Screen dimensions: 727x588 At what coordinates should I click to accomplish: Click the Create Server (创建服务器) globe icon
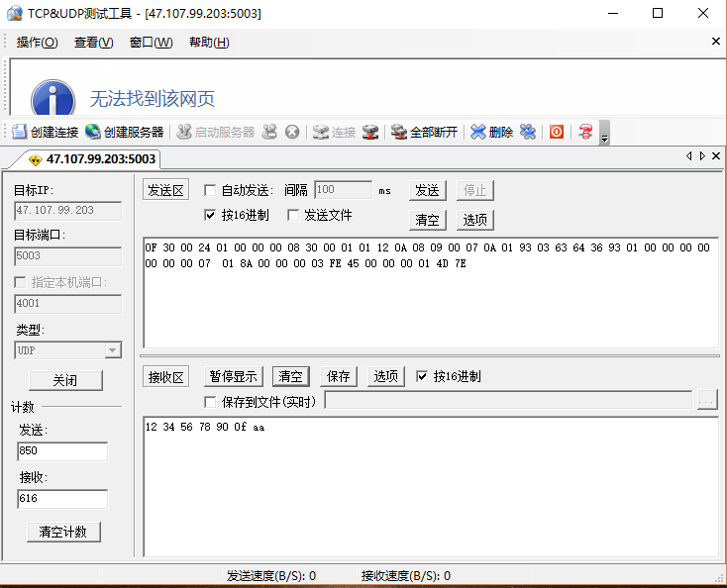click(93, 132)
